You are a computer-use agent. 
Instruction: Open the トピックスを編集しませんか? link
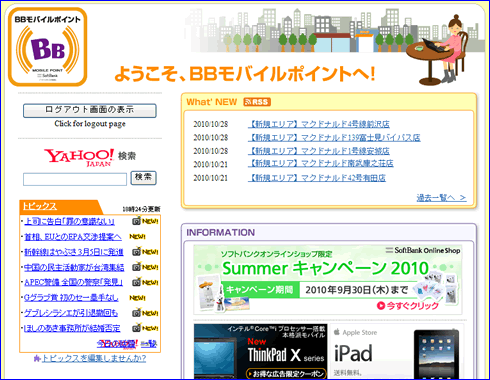pyautogui.click(x=94, y=359)
